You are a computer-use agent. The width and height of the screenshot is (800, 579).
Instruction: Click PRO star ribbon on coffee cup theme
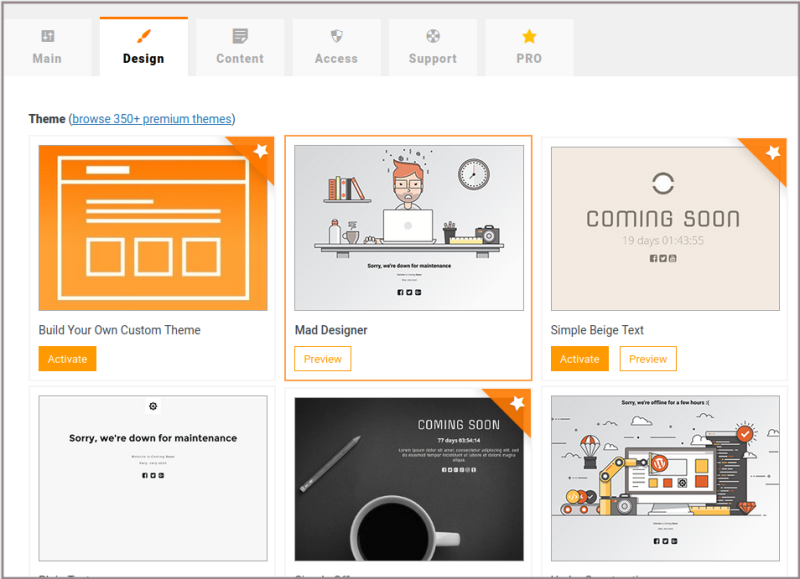pyautogui.click(x=516, y=403)
